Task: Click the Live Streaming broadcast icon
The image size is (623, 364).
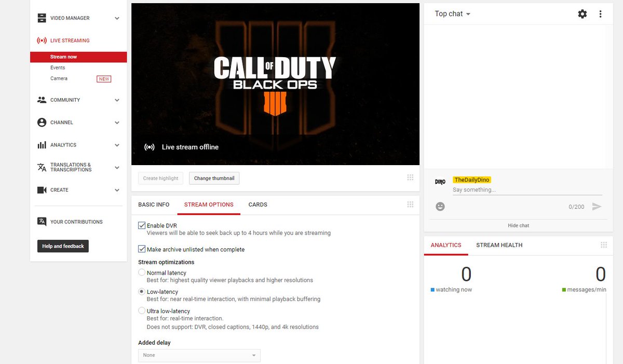Action: pyautogui.click(x=42, y=41)
